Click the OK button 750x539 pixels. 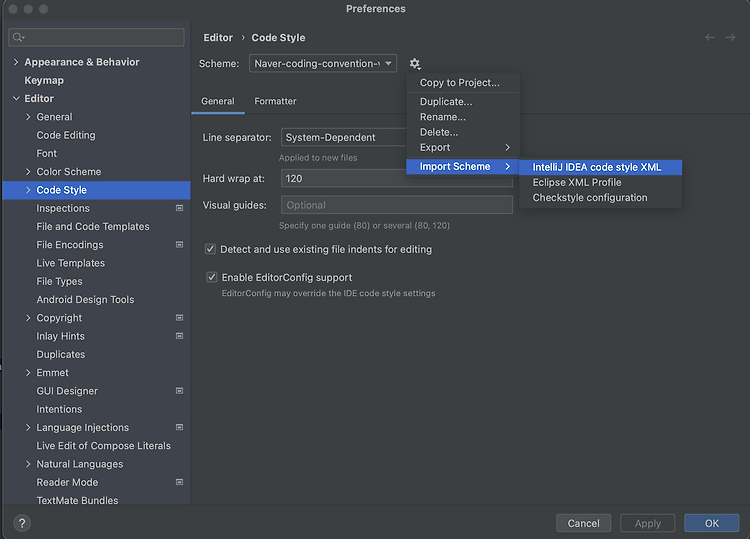pyautogui.click(x=711, y=523)
